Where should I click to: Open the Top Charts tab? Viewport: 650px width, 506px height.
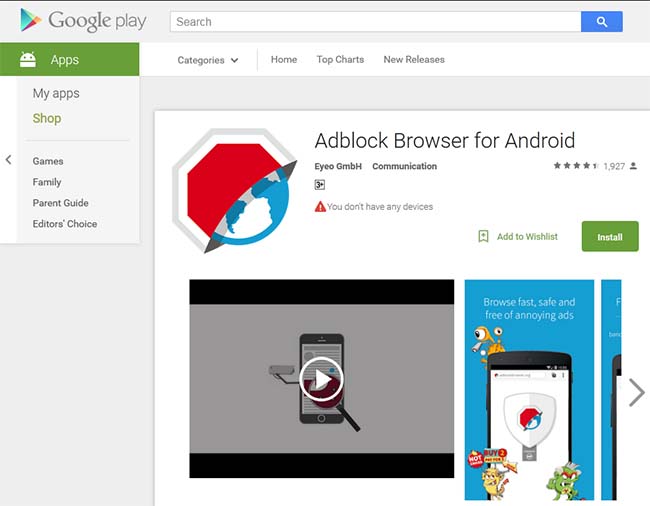(x=340, y=60)
